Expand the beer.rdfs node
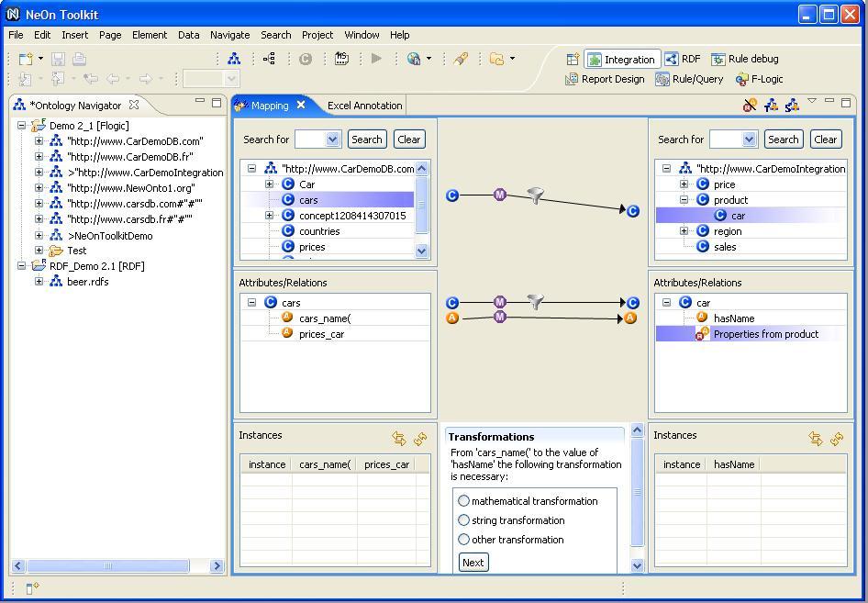The width and height of the screenshot is (868, 603). tap(39, 281)
